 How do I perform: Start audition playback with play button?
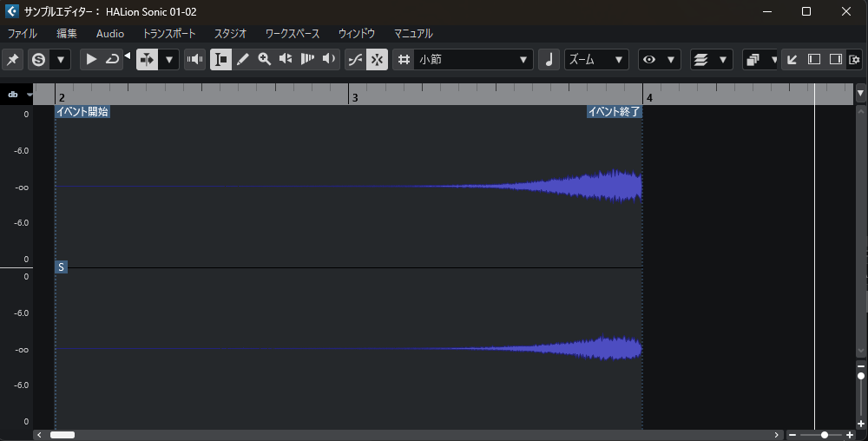click(91, 59)
